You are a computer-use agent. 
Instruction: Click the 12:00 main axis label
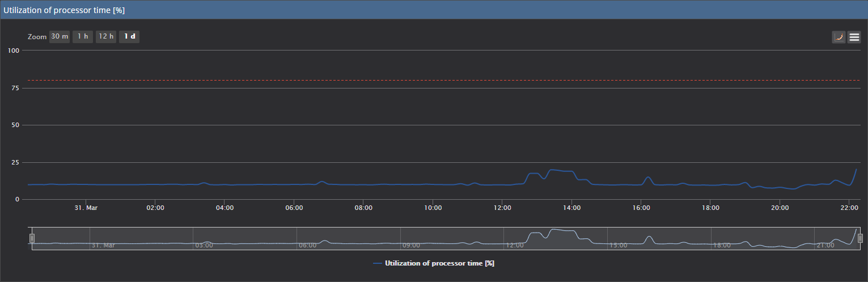(502, 208)
